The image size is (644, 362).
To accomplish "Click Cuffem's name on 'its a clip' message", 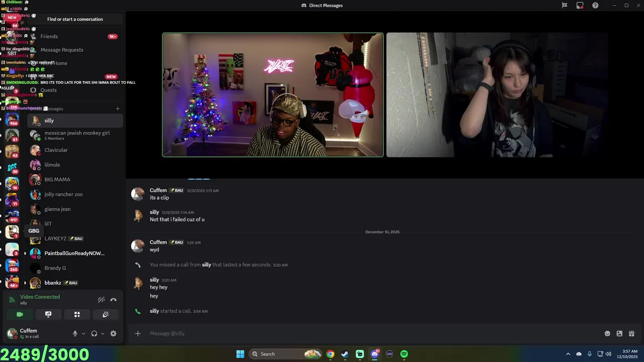I will coord(158,191).
